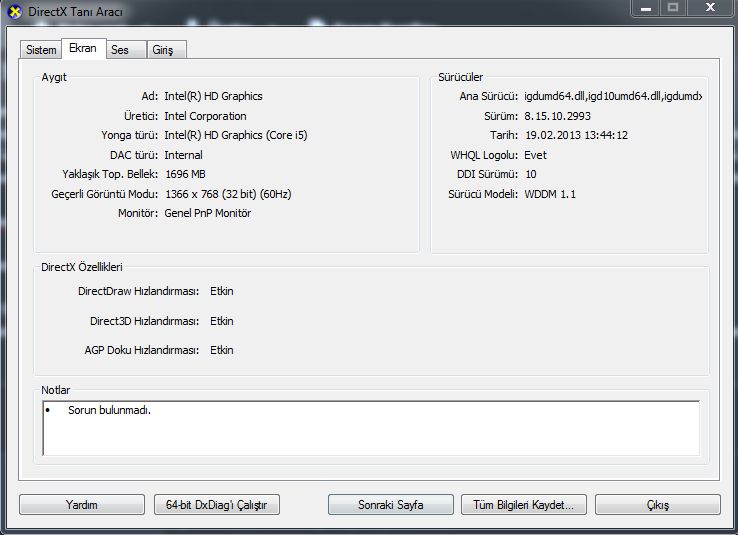The image size is (738, 535).
Task: Click main driver value 'igdumd64.dll,igd10umd64.dll'
Action: pos(613,96)
